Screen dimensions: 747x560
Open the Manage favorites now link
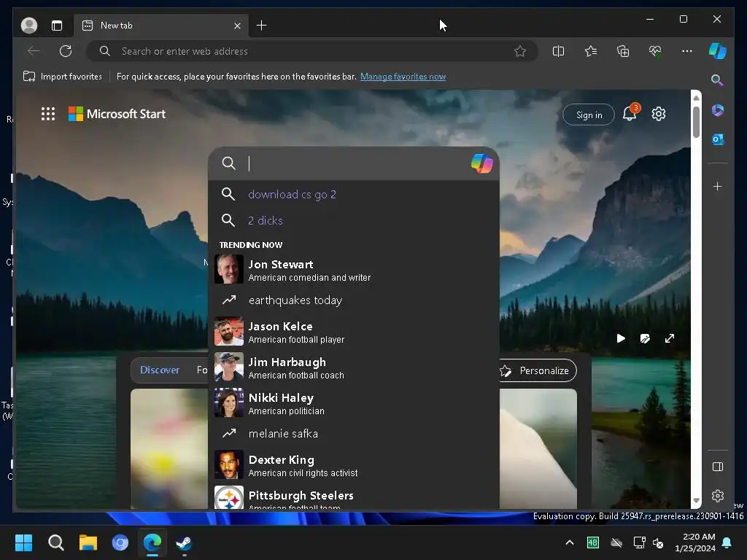[403, 76]
